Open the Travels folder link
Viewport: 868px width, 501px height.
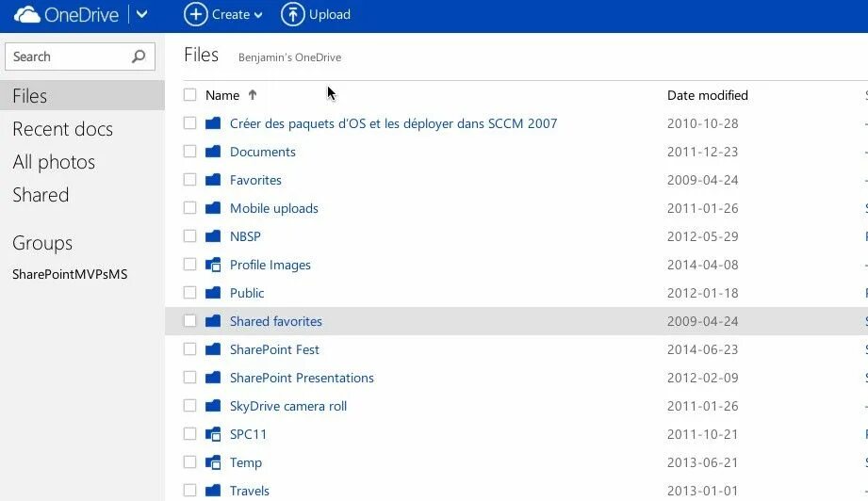pyautogui.click(x=250, y=491)
